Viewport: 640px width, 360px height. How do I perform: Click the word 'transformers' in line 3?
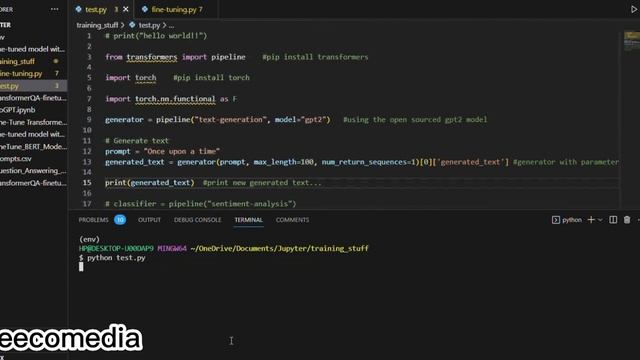152,57
